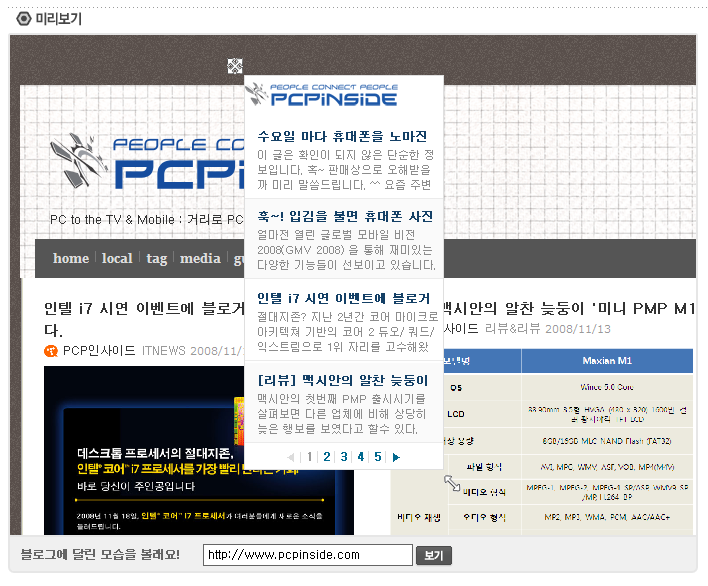Click the resize arrow icon below the widget

click(x=452, y=483)
